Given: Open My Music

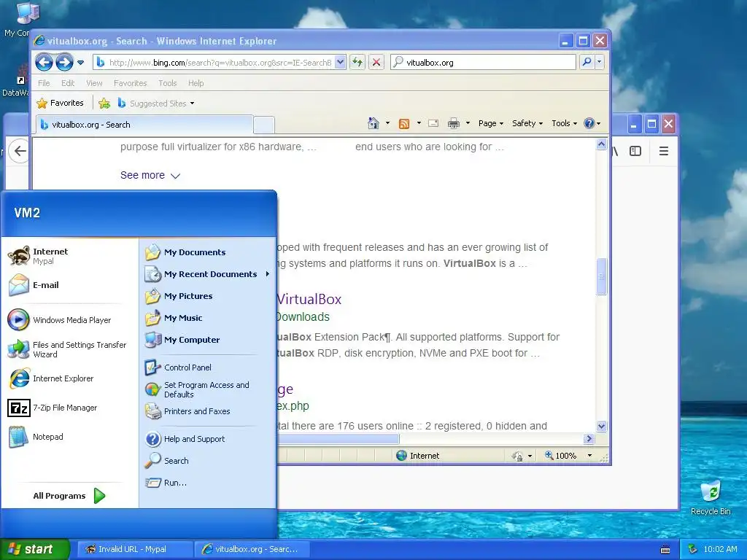Looking at the screenshot, I should 208,318.
